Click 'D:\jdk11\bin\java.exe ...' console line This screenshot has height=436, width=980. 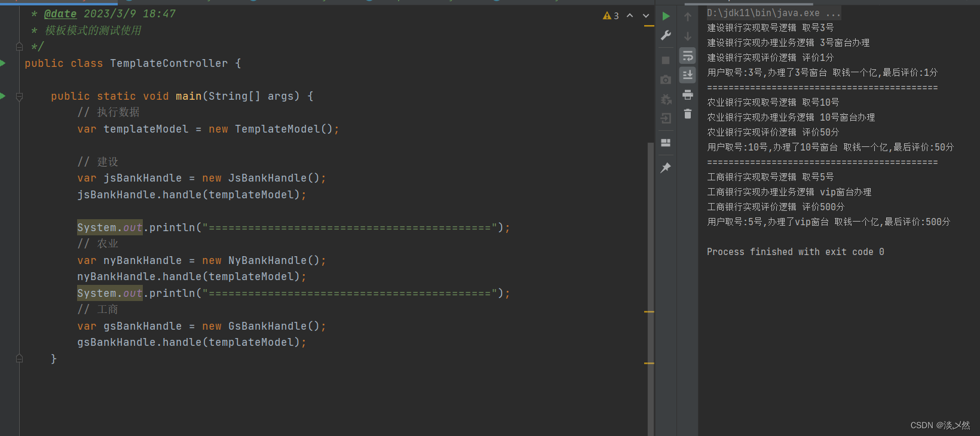(x=774, y=13)
